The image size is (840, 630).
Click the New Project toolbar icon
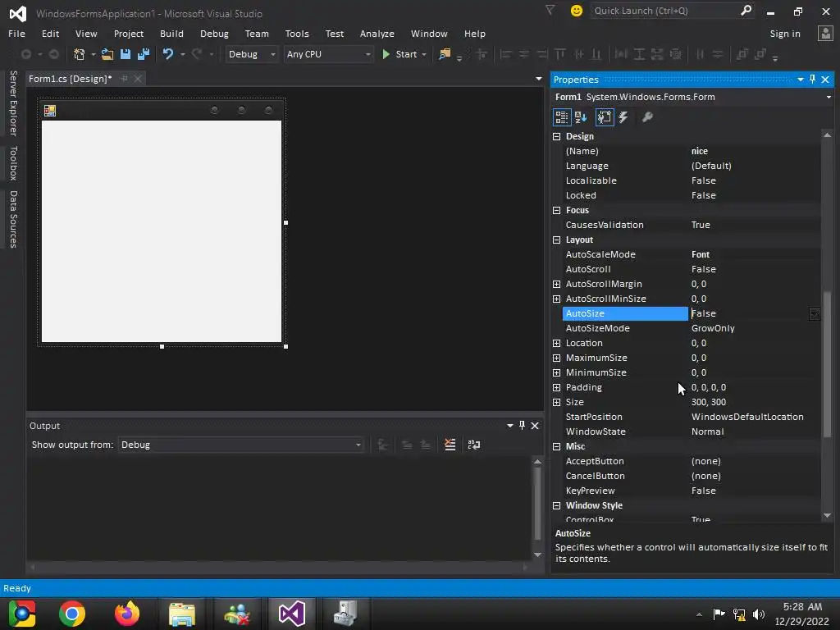80,54
